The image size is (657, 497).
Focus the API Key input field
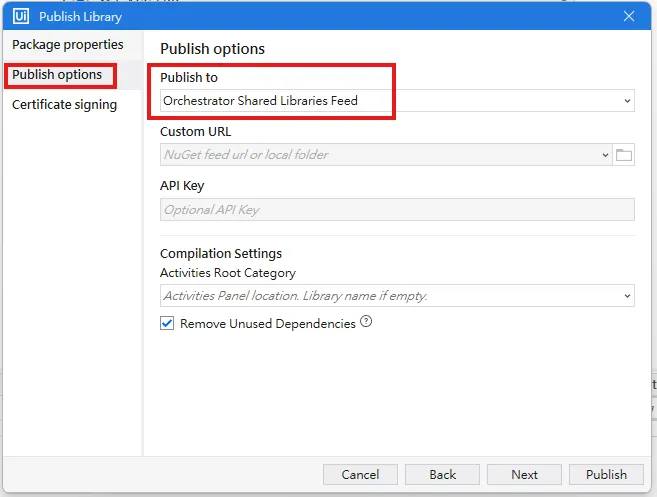(x=397, y=210)
